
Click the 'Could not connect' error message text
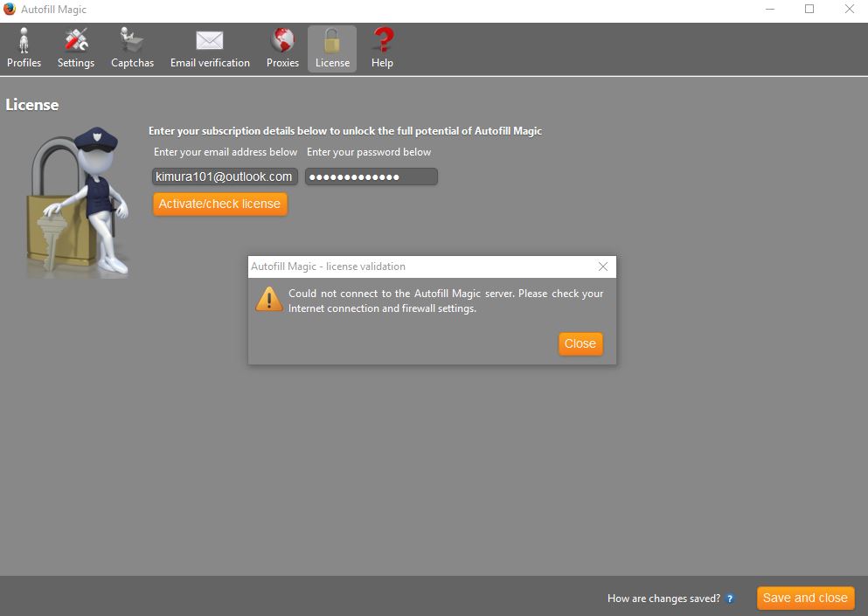[x=446, y=301]
